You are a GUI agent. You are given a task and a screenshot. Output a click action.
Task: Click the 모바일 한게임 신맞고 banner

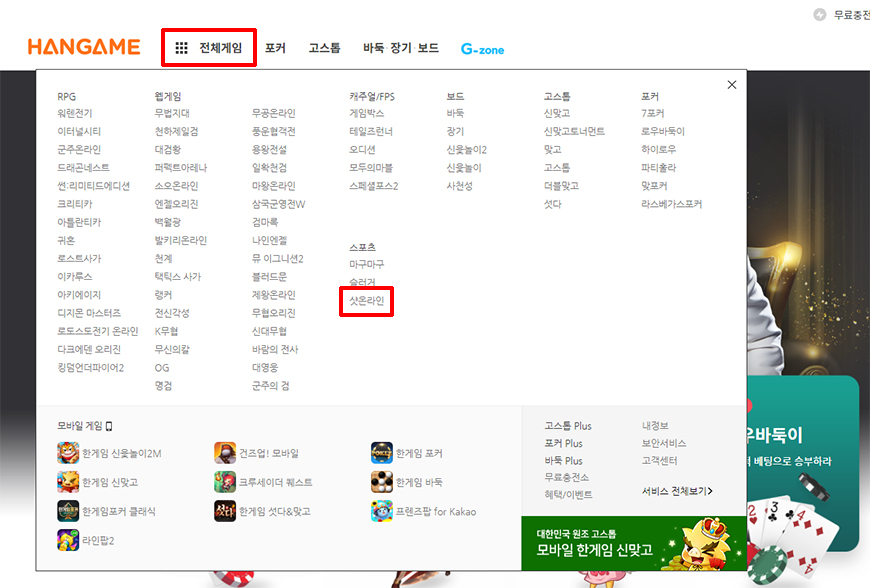(x=634, y=543)
